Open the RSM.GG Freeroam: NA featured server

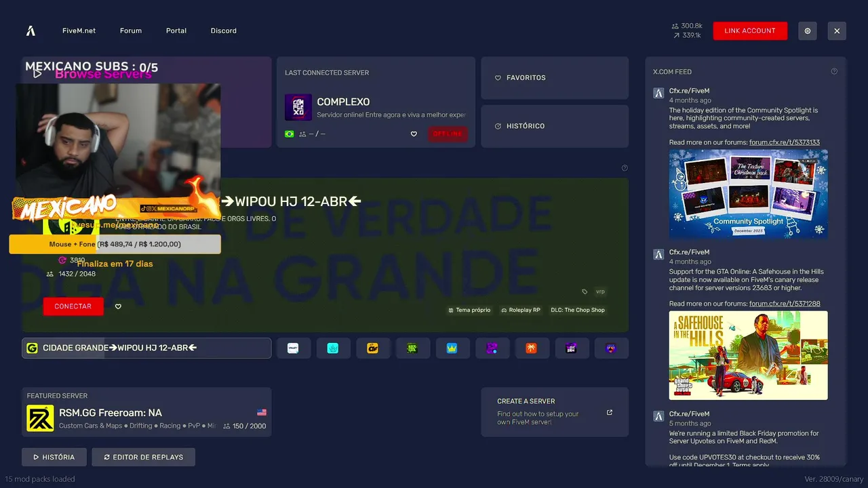146,412
